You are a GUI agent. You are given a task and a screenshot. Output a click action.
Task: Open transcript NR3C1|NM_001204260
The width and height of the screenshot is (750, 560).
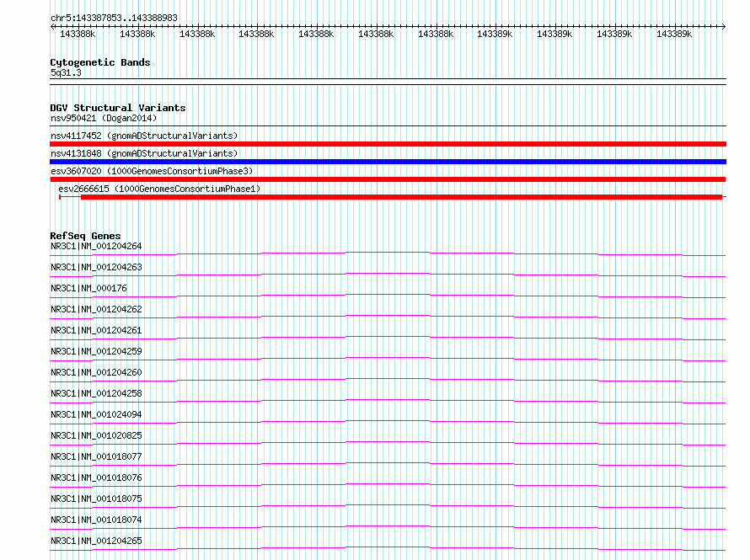(96, 372)
